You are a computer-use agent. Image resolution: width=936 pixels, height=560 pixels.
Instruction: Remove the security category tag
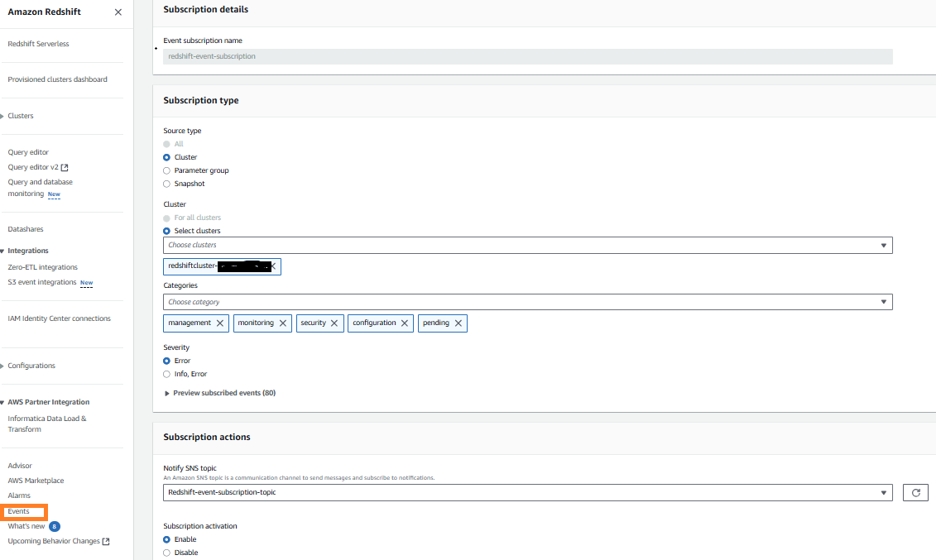coord(334,323)
